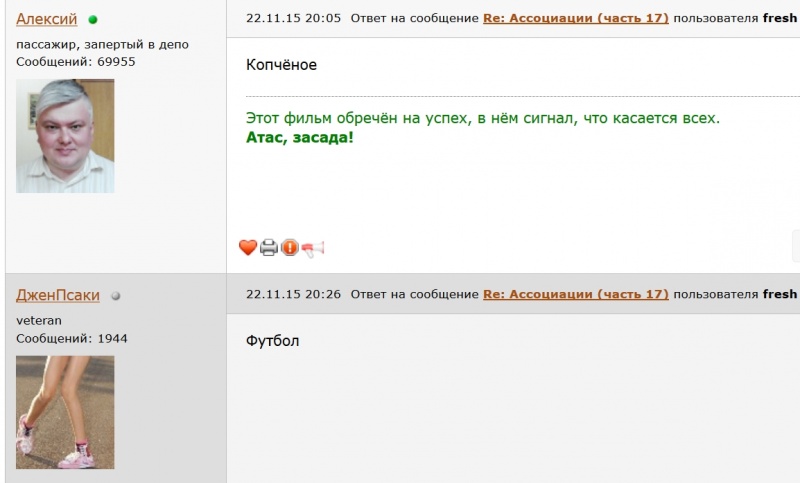Screen dimensions: 800x483
Task: Click username fresh in the 20:05 post header
Action: coord(780,18)
